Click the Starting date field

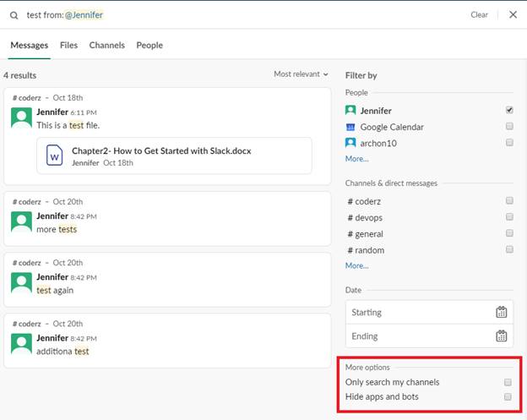429,313
